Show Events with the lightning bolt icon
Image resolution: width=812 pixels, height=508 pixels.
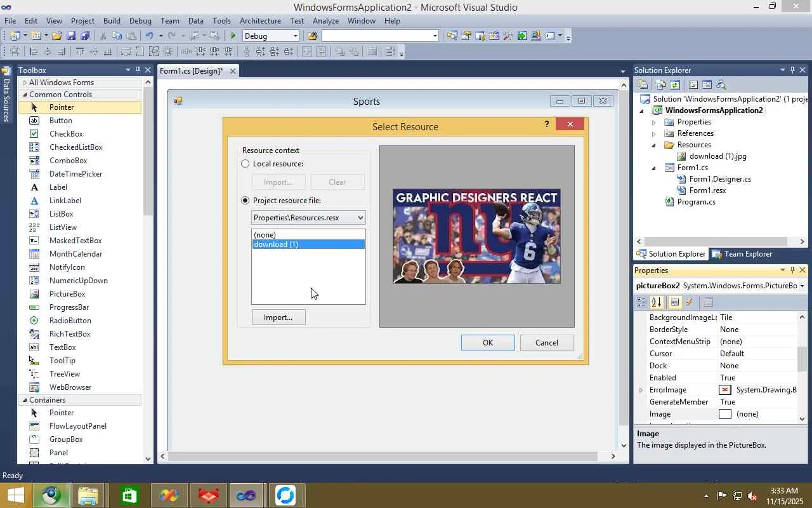click(690, 302)
